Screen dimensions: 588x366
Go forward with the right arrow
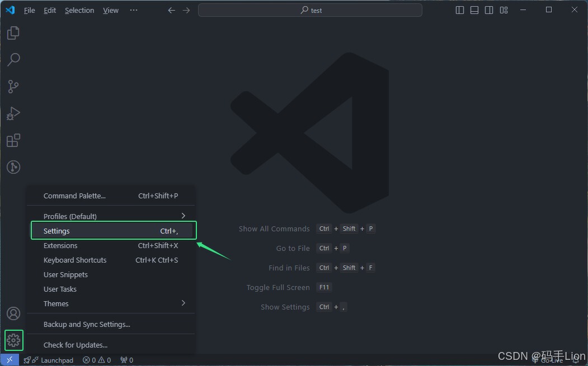pos(186,11)
